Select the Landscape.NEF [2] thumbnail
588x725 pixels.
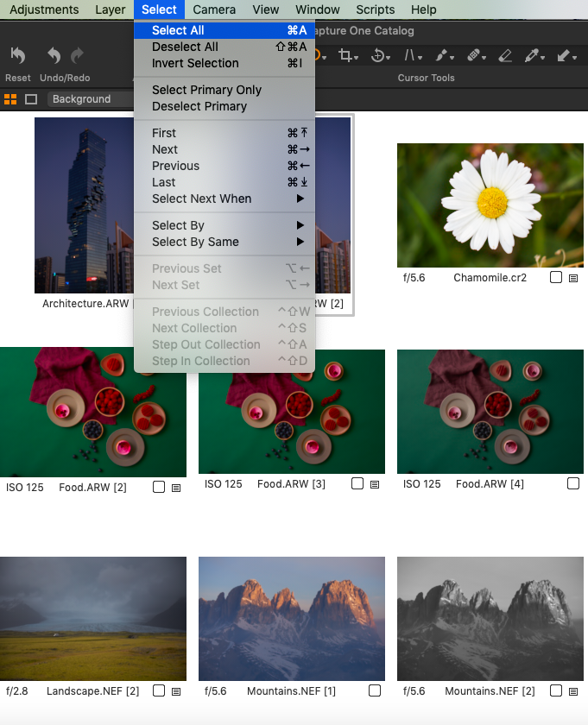93,619
